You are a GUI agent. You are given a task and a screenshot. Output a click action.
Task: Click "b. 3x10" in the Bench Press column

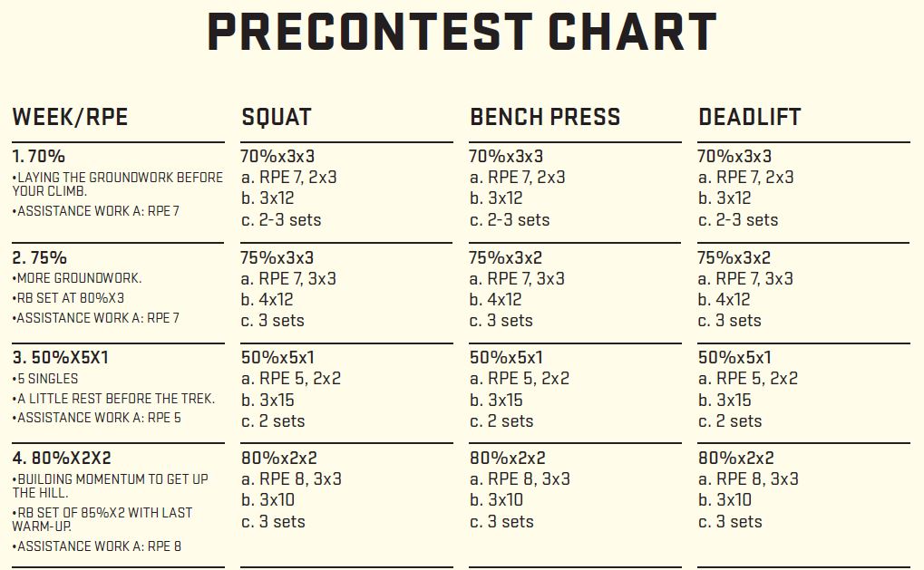496,499
